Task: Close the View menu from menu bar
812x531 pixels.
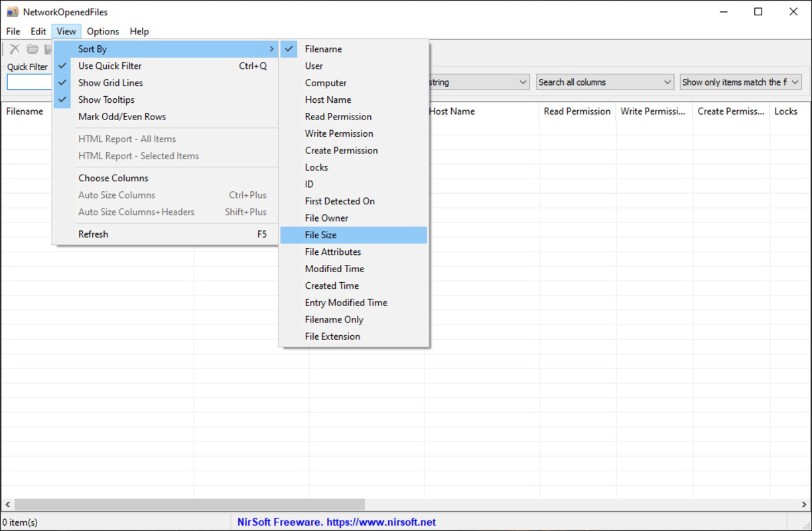Action: click(66, 31)
